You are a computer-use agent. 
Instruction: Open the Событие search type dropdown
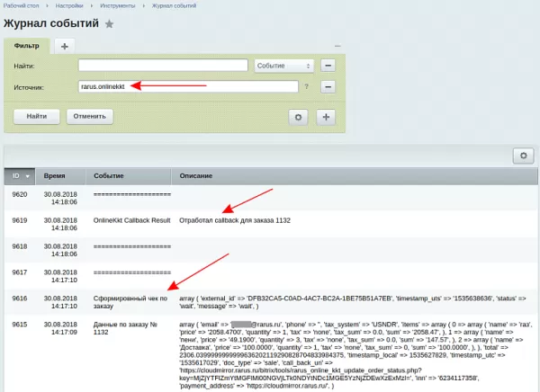tap(283, 66)
